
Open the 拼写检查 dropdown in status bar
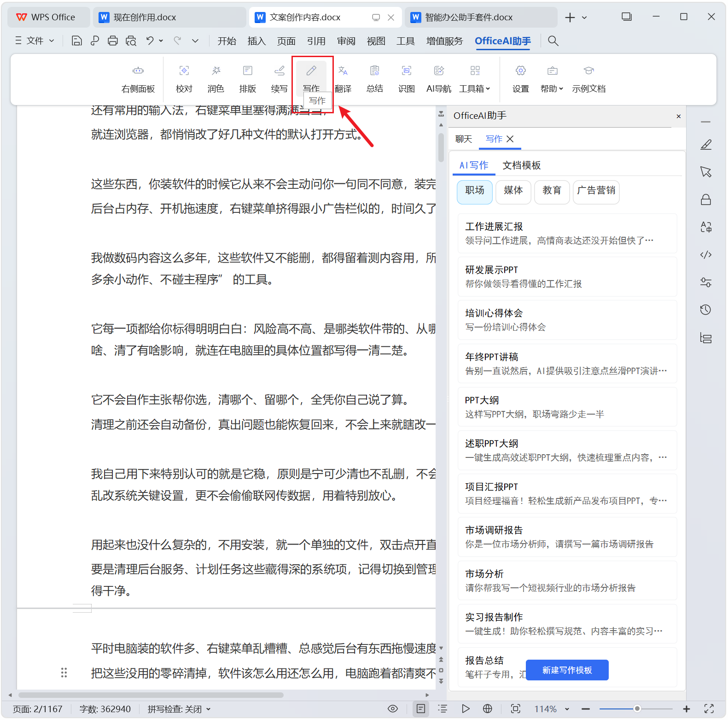179,709
